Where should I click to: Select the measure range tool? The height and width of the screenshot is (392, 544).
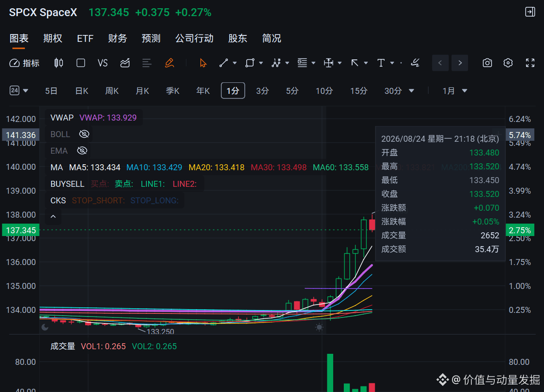(x=328, y=63)
